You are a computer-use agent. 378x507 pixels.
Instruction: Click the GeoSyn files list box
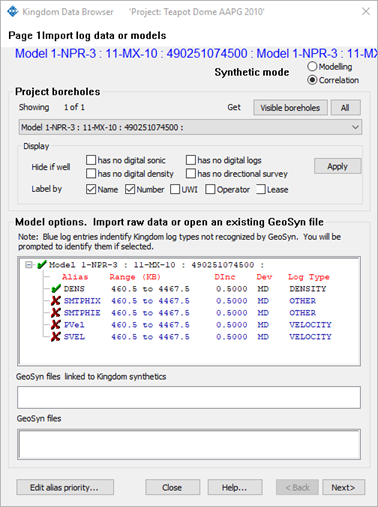(189, 444)
